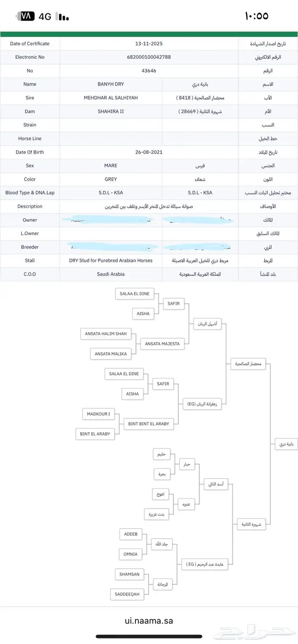Click the ANSATA HALIM SHAH box
This screenshot has width=298, height=644.
107,333
